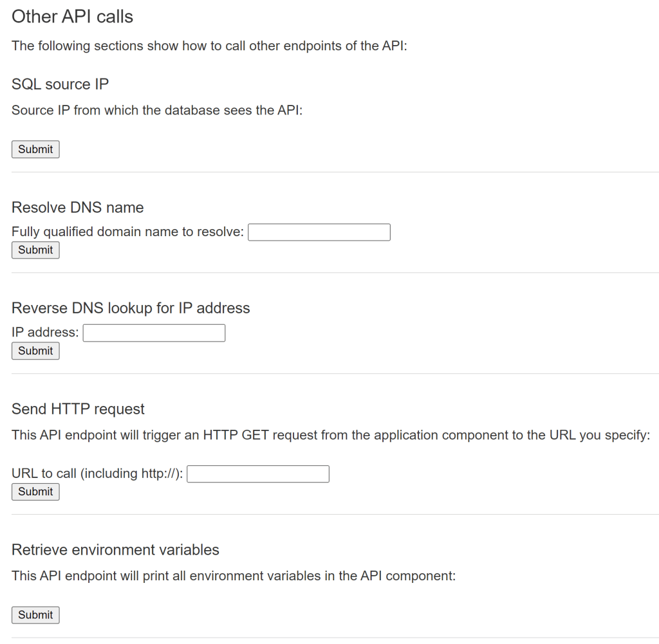Click the "print all environment variables" description

click(x=233, y=576)
